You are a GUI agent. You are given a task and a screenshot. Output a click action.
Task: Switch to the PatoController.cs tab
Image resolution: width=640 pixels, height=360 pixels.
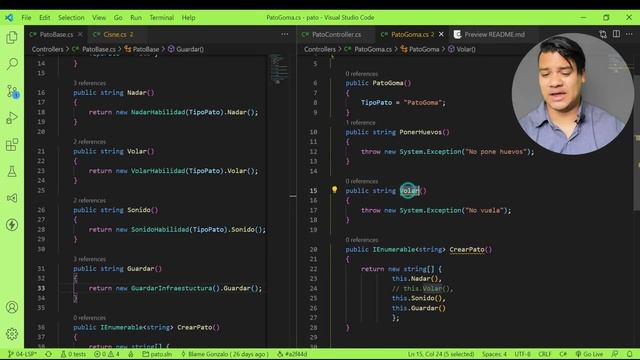point(336,34)
